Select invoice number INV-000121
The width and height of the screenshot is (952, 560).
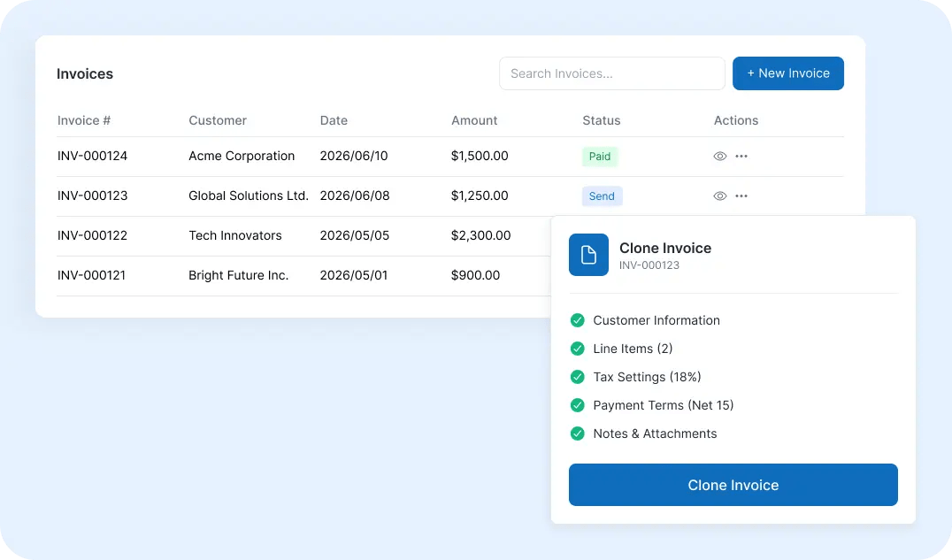pos(91,275)
